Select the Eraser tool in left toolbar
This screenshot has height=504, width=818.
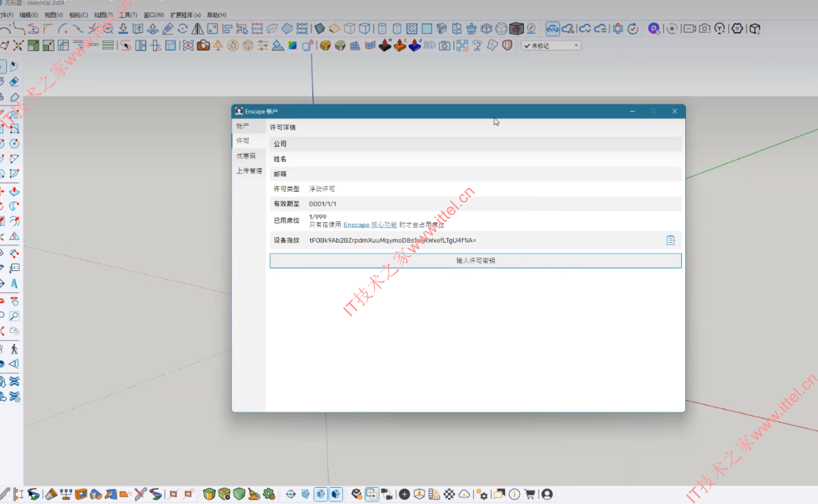click(14, 81)
